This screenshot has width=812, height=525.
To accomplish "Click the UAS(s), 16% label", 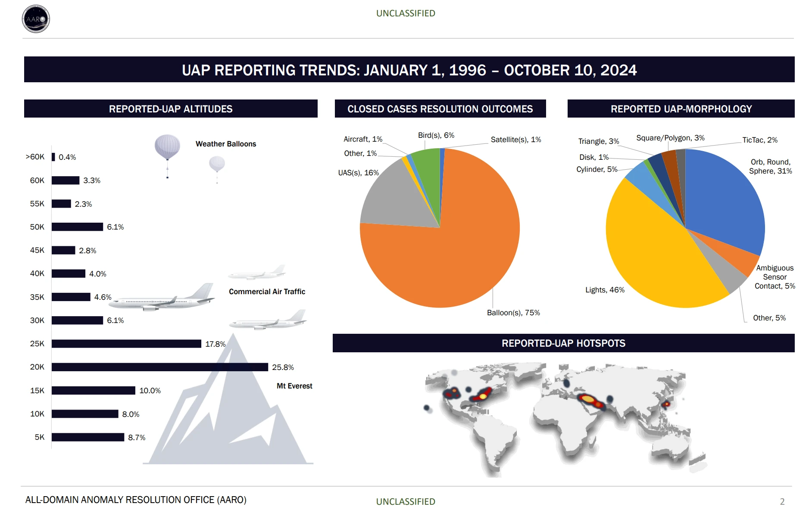I will click(x=358, y=173).
